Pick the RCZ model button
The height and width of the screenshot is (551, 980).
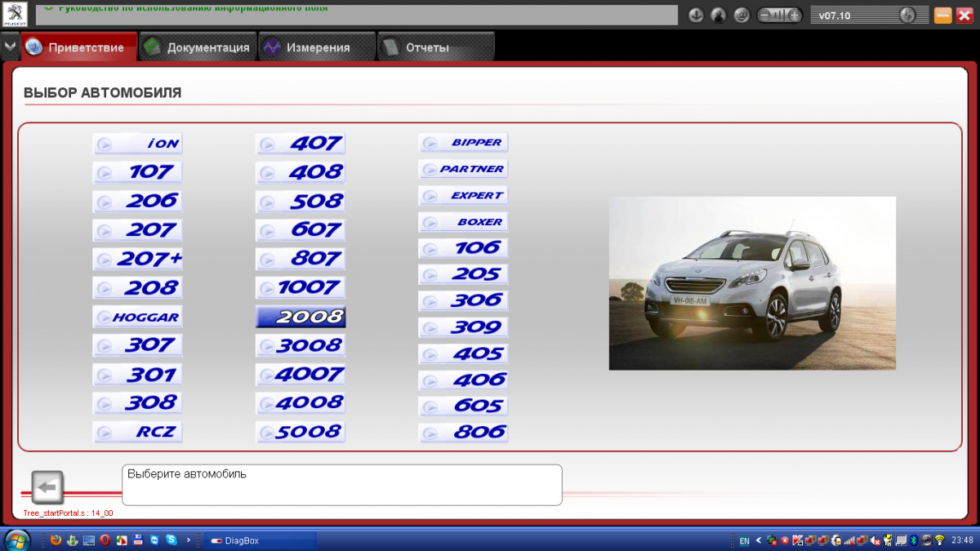click(137, 432)
